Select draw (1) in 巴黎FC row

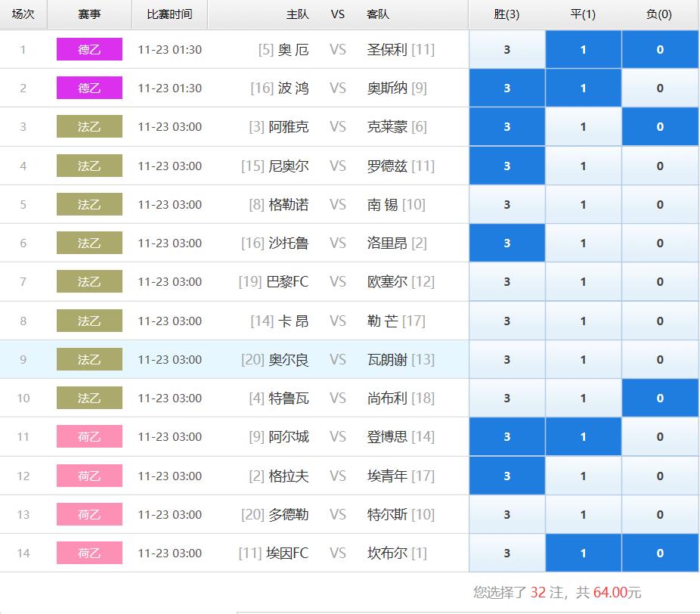point(584,282)
